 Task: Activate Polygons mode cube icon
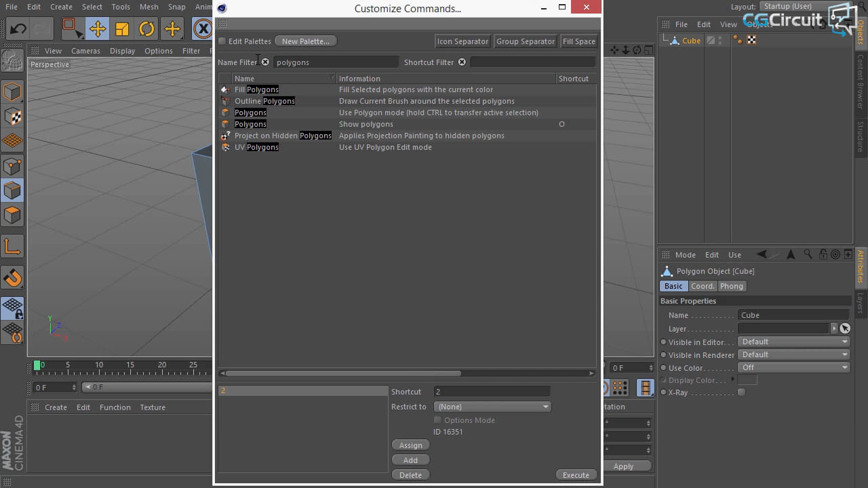12,216
